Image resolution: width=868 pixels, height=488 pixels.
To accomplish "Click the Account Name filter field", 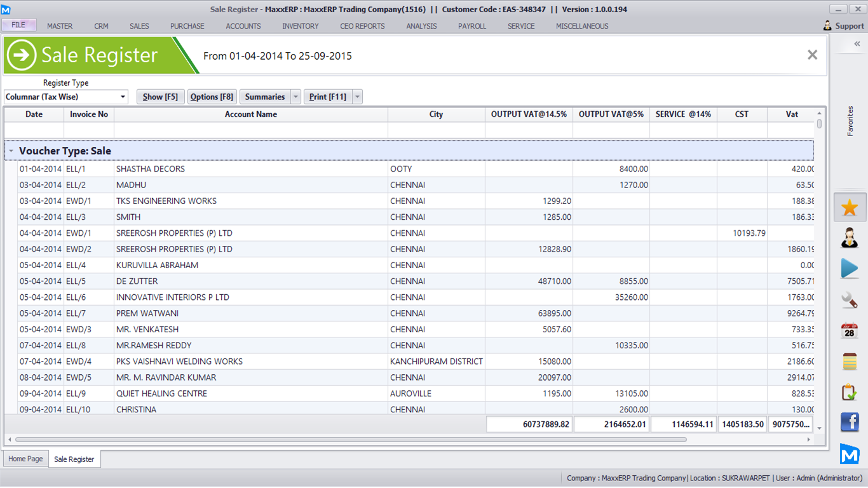I will (x=250, y=130).
